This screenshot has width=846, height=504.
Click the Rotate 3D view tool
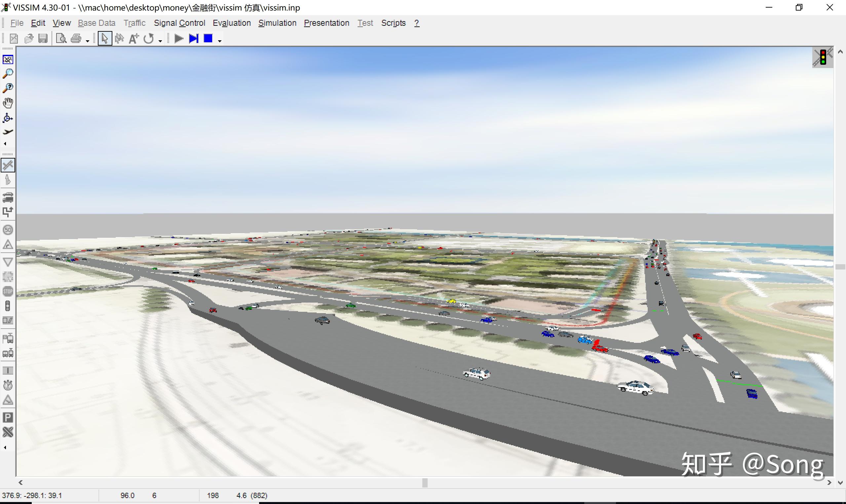[8, 118]
